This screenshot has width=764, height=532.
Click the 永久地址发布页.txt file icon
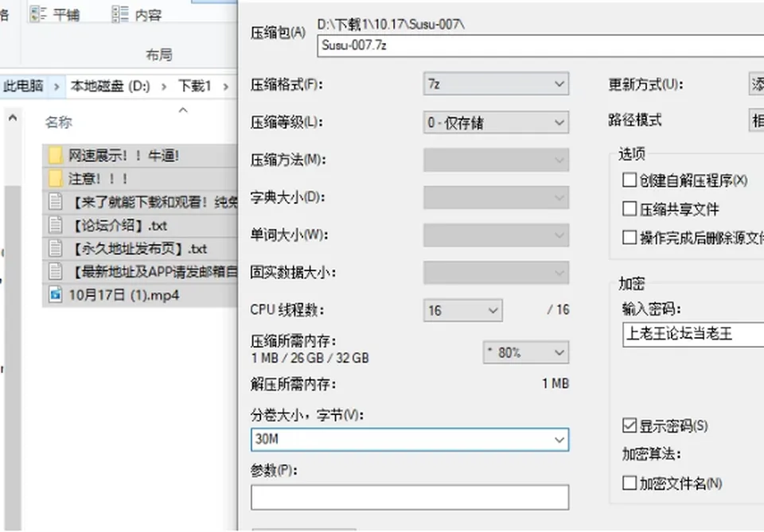point(56,248)
